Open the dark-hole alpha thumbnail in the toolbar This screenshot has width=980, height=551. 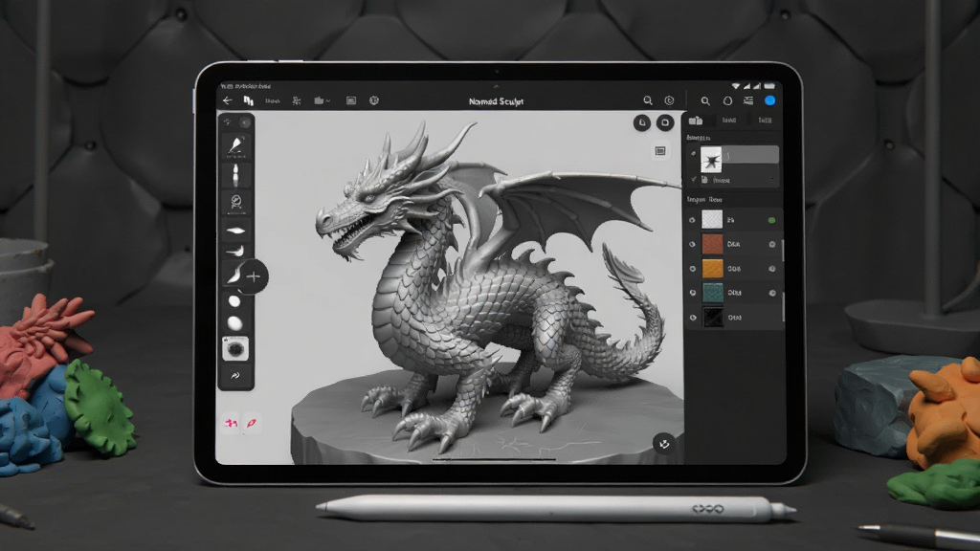click(235, 348)
